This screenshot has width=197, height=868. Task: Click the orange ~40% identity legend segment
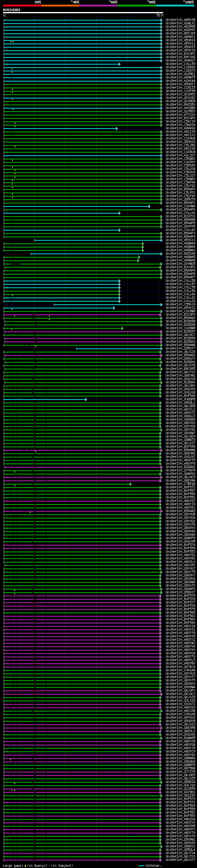(60, 6)
